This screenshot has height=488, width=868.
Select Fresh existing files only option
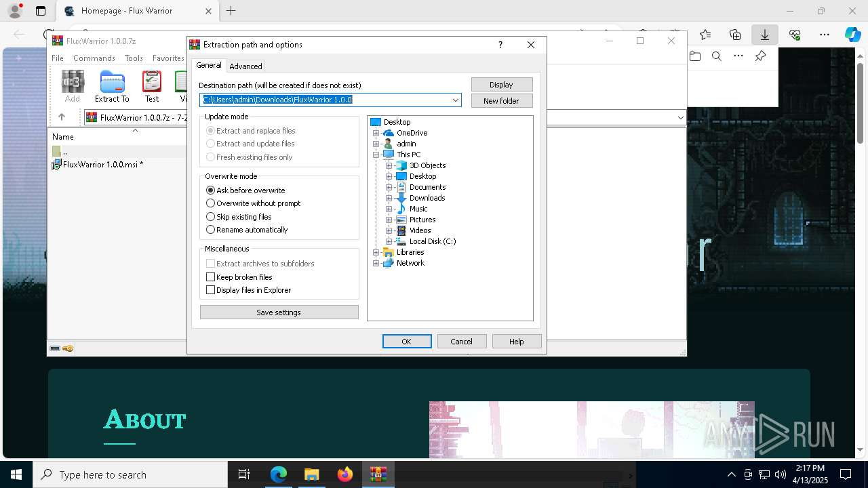[250, 157]
